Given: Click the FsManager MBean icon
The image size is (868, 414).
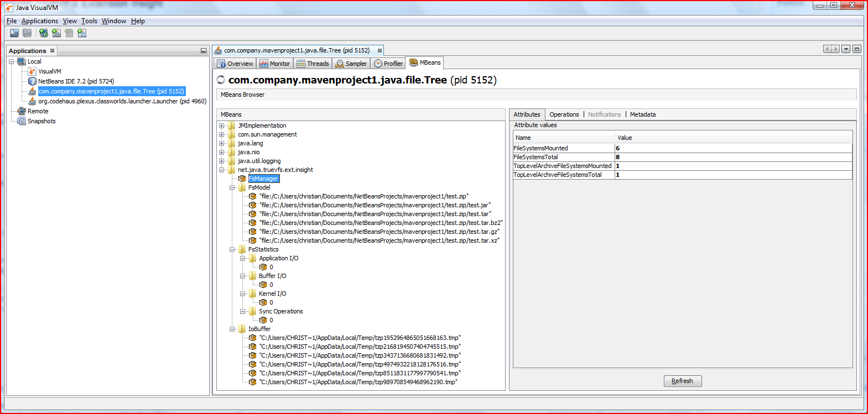Looking at the screenshot, I should [242, 179].
